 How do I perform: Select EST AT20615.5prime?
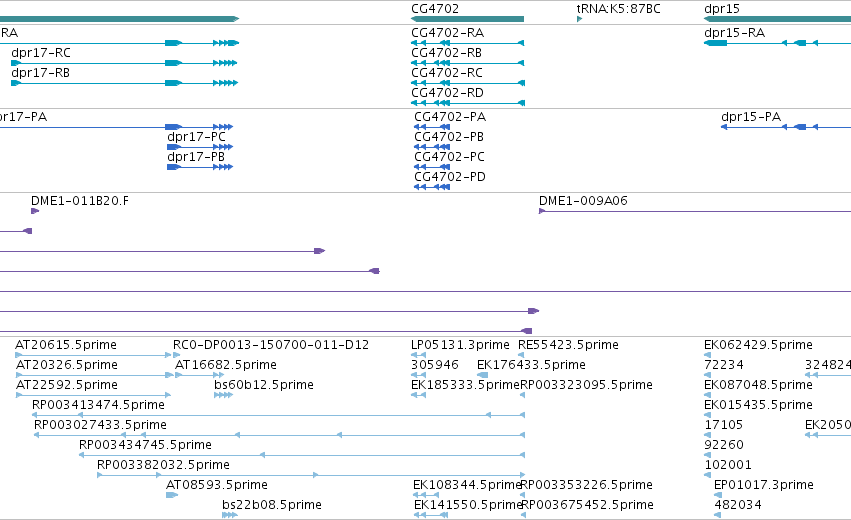(x=66, y=345)
